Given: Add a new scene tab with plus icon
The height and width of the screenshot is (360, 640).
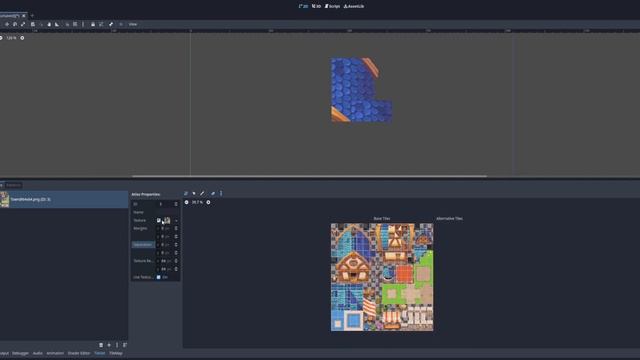Looking at the screenshot, I should (x=32, y=16).
